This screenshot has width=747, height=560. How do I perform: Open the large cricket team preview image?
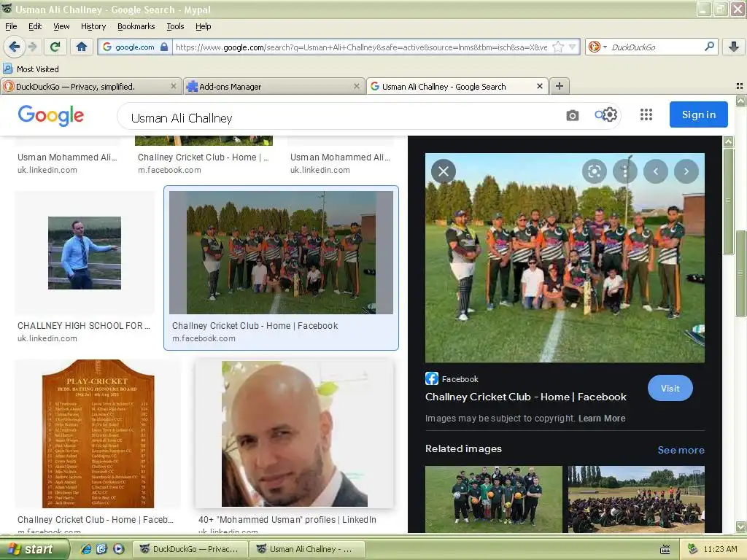coord(565,257)
